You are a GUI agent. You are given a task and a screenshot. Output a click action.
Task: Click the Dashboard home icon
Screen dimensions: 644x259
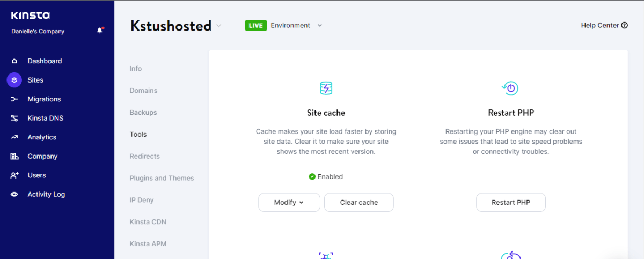click(14, 61)
